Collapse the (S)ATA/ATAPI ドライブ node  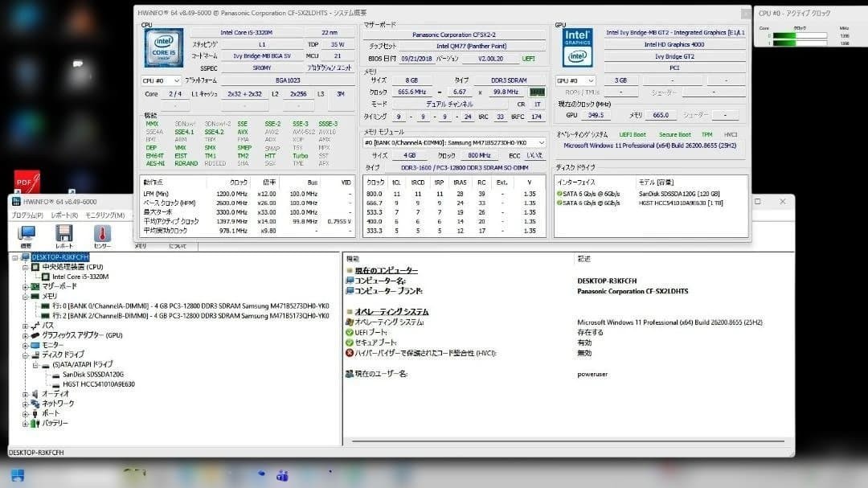[x=35, y=365]
